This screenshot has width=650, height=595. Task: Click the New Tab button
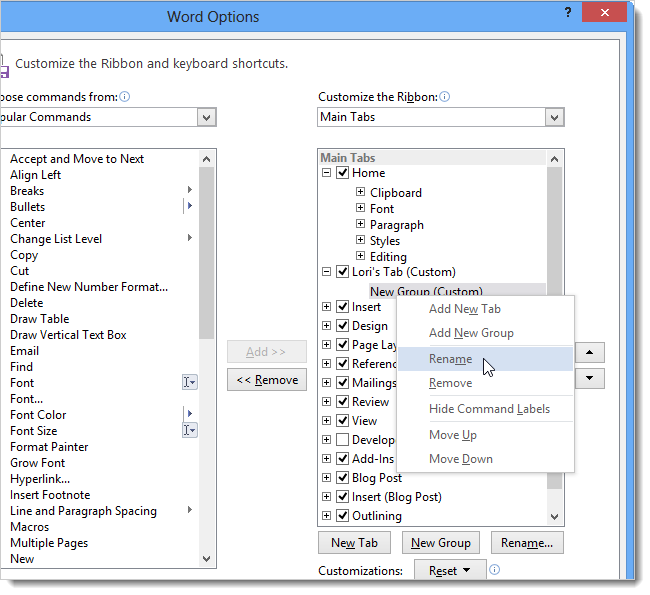coord(354,543)
